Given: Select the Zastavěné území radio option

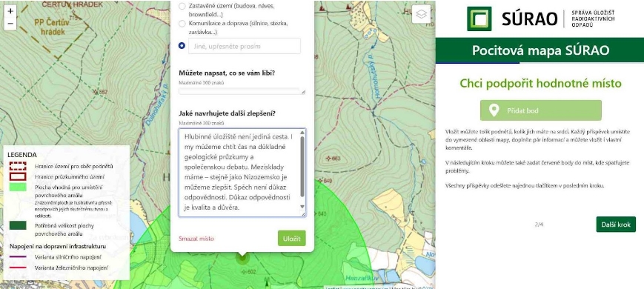Looking at the screenshot, I should (x=182, y=7).
